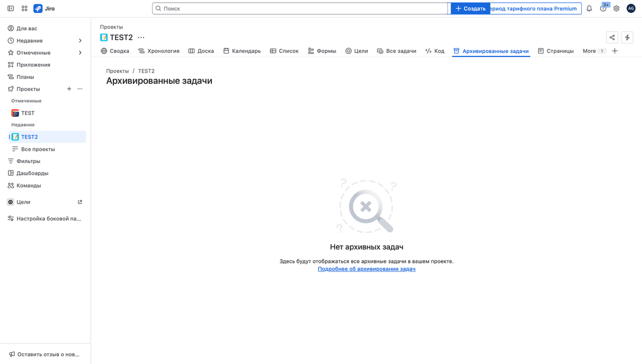Screen dimensions: 642x364
Task: Select the TEST project in sidebar
Action: coord(28,113)
